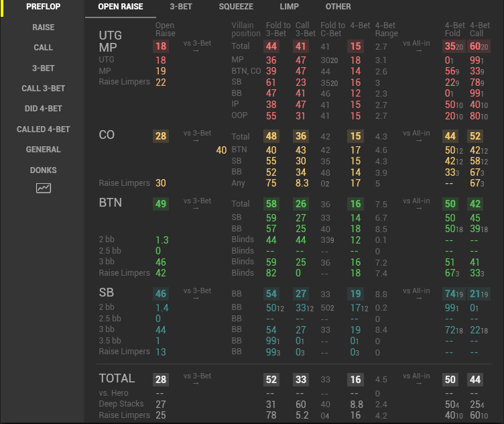
Task: Go to the OTHER tab
Action: tap(338, 7)
